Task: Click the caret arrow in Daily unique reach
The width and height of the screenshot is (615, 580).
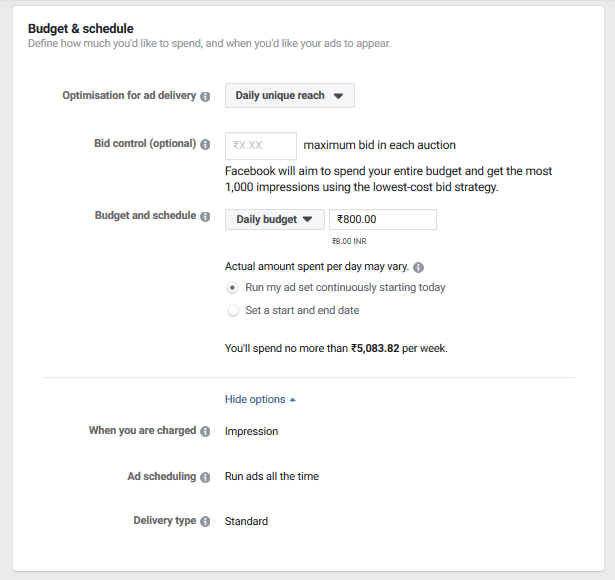Action: coord(338,96)
